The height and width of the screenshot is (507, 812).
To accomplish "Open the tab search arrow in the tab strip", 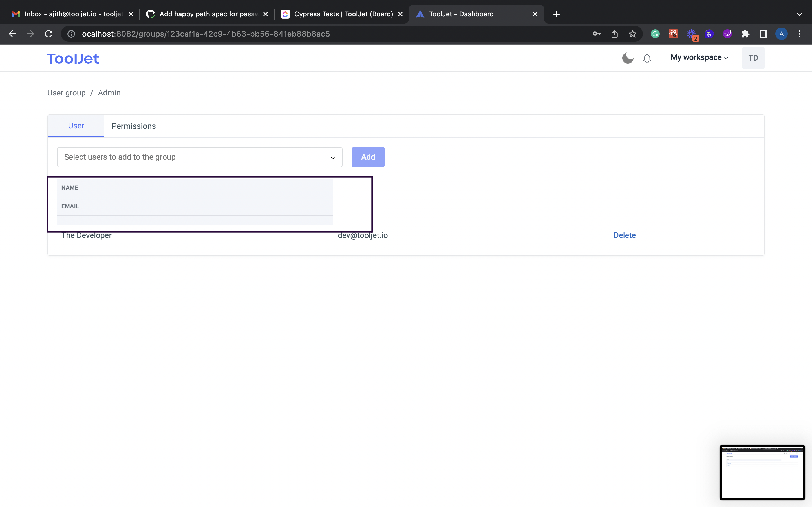I will pos(799,14).
